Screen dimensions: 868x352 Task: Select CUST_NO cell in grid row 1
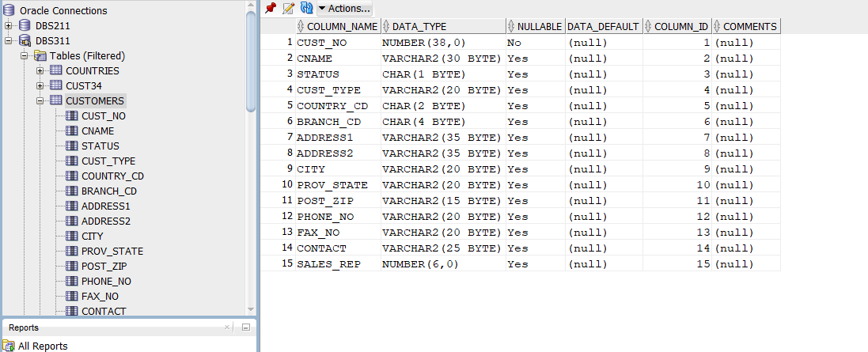coord(338,43)
